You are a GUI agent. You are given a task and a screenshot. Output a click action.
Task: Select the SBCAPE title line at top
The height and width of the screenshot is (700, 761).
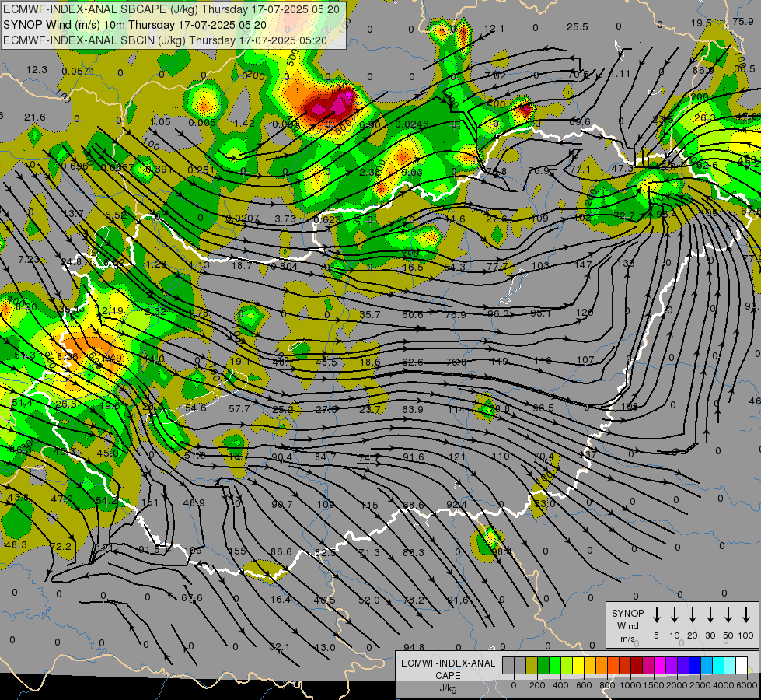coord(172,9)
